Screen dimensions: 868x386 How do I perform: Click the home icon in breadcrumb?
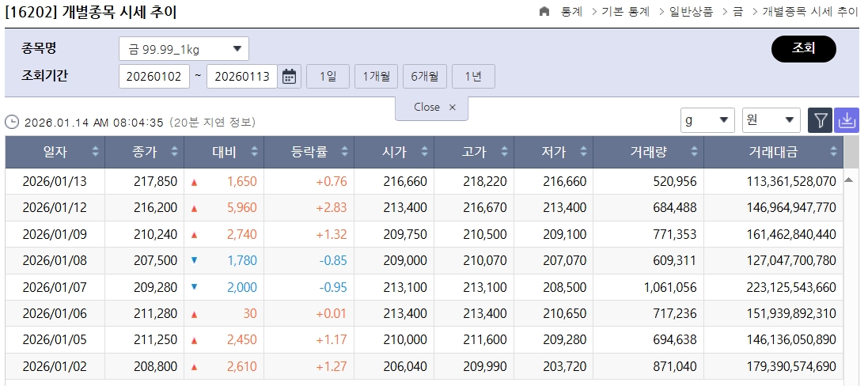(544, 12)
